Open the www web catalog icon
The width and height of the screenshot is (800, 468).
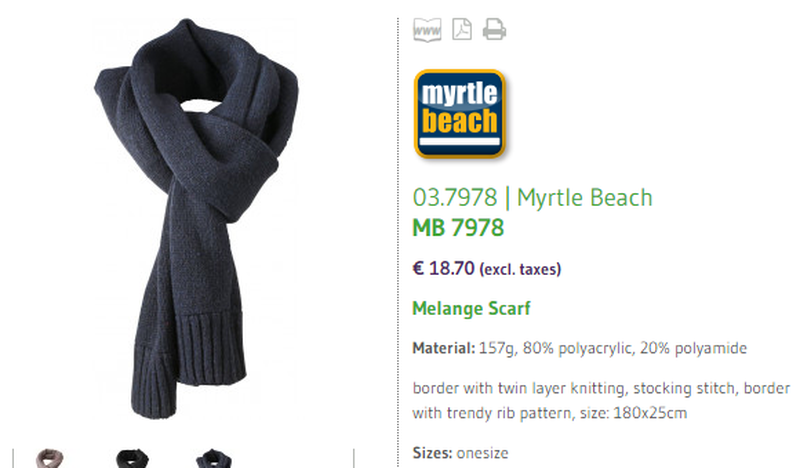pyautogui.click(x=427, y=30)
